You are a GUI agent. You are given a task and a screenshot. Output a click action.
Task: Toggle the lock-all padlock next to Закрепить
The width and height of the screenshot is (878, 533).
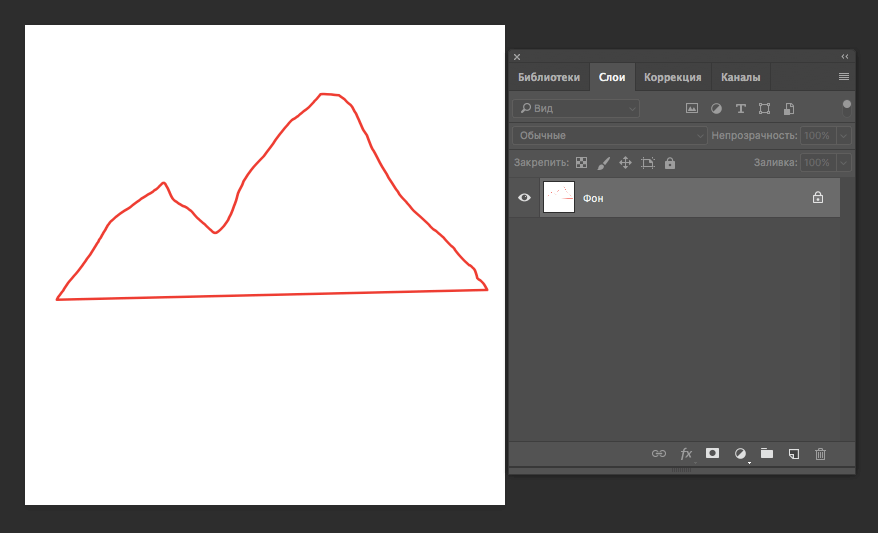[670, 162]
